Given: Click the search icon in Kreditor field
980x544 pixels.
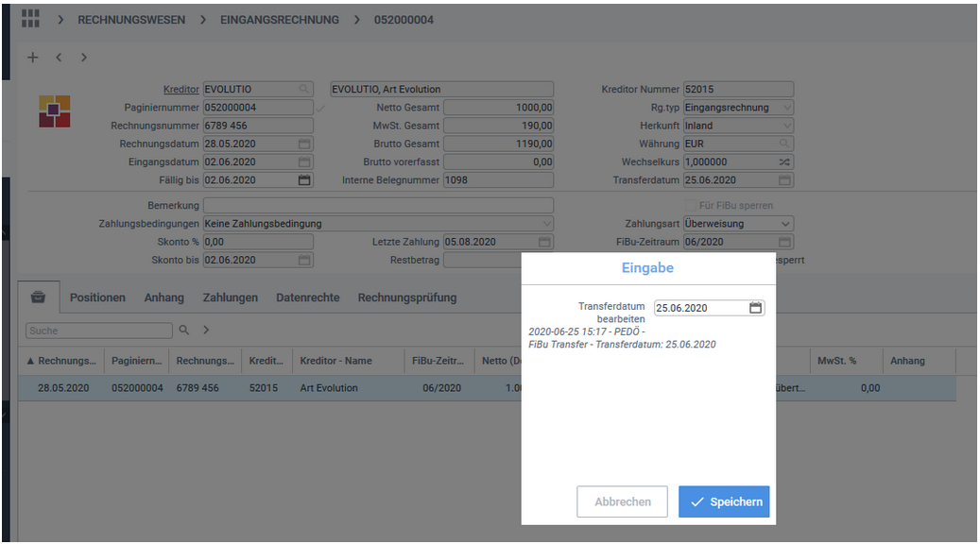Looking at the screenshot, I should [x=303, y=90].
